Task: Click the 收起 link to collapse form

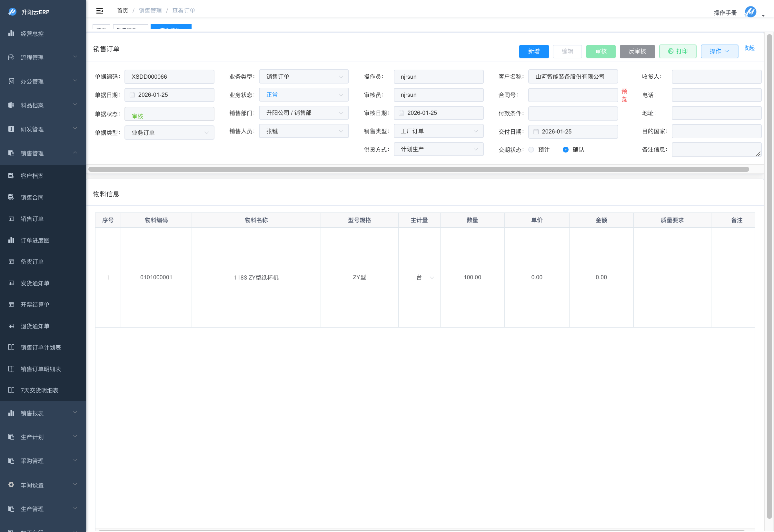Action: coord(749,48)
